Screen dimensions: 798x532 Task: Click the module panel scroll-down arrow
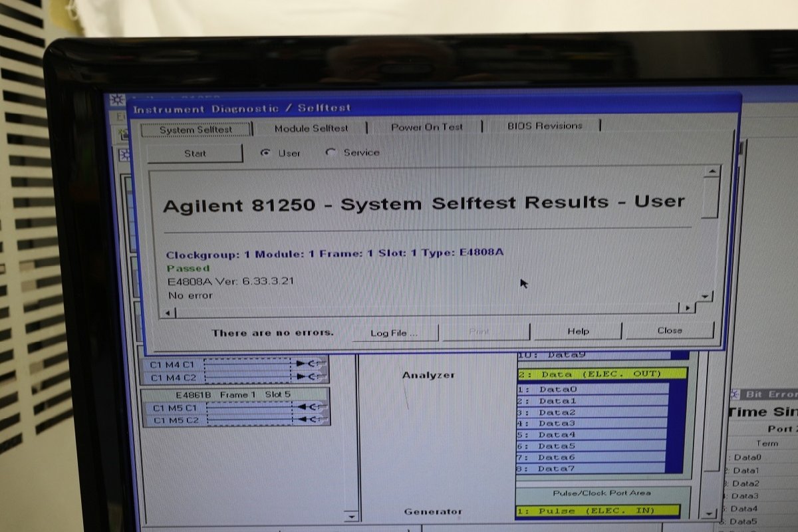[351, 515]
